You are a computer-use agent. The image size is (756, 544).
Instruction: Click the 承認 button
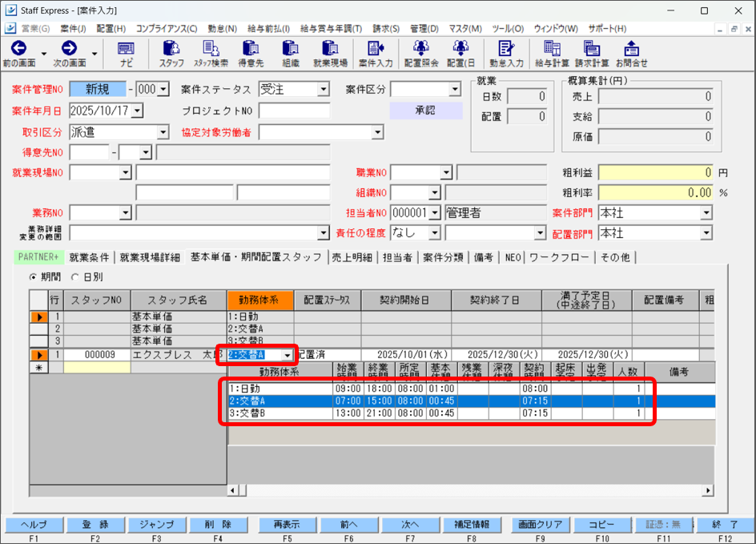point(425,111)
